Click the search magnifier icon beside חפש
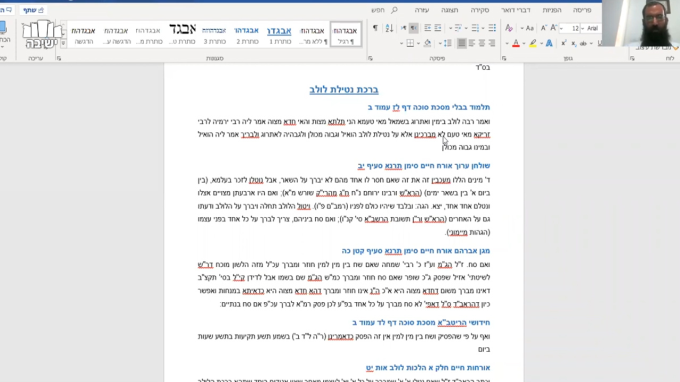 (394, 10)
